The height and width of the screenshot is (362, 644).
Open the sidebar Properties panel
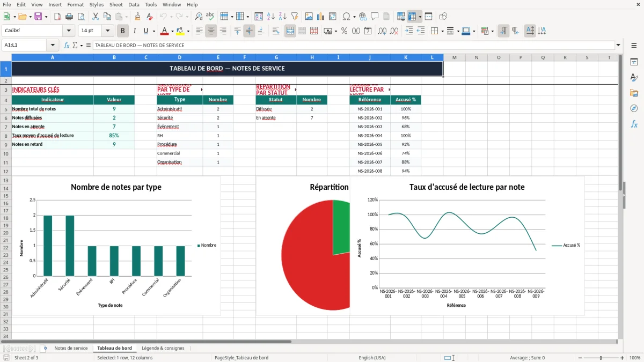tap(634, 62)
